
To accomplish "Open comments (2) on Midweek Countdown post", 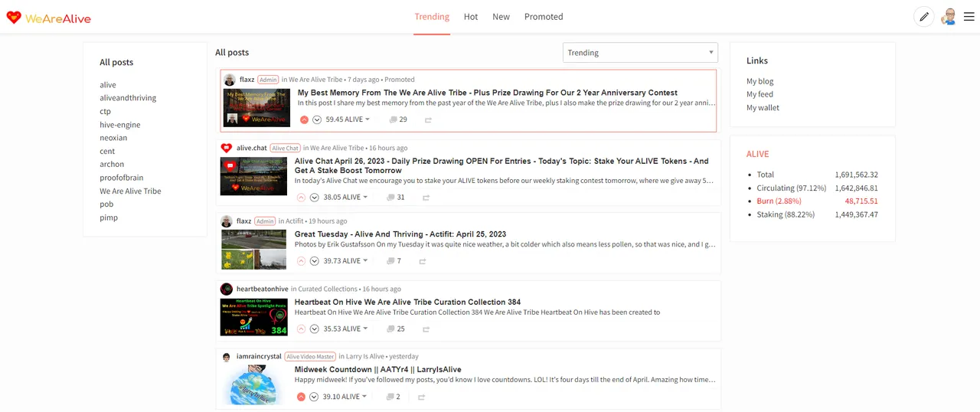I will click(x=394, y=397).
